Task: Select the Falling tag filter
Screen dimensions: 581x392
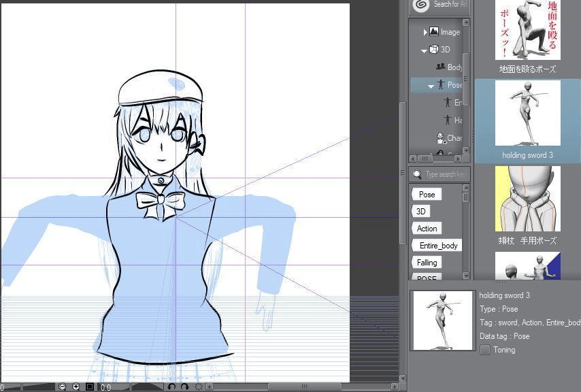Action: [x=427, y=263]
